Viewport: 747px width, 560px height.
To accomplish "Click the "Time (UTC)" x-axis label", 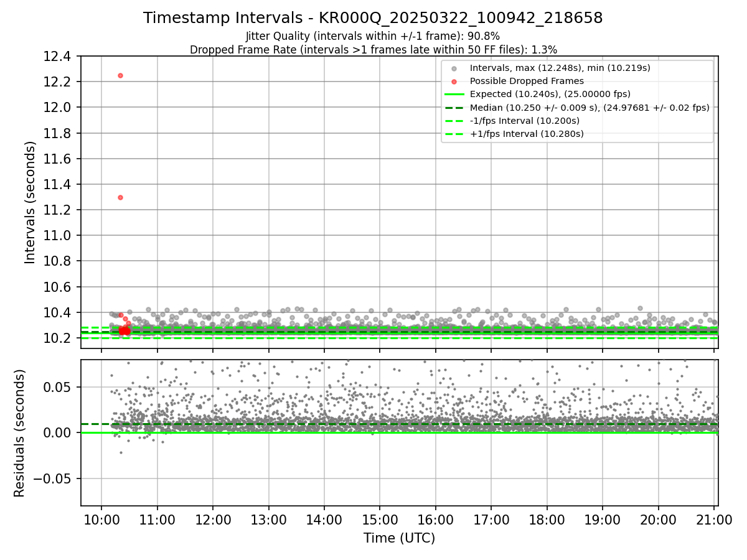I will [x=399, y=538].
